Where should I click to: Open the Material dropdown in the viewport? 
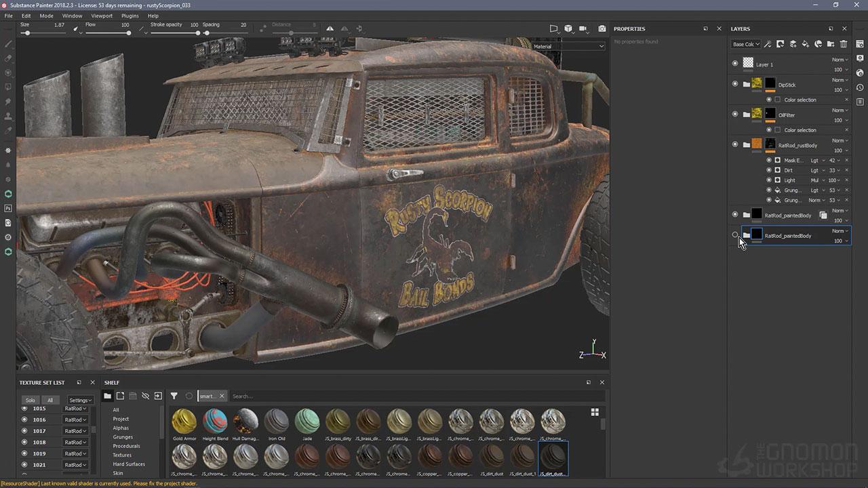(x=568, y=46)
